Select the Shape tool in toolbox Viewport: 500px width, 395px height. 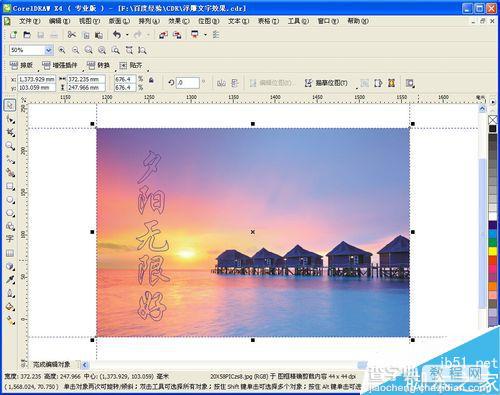[x=10, y=119]
